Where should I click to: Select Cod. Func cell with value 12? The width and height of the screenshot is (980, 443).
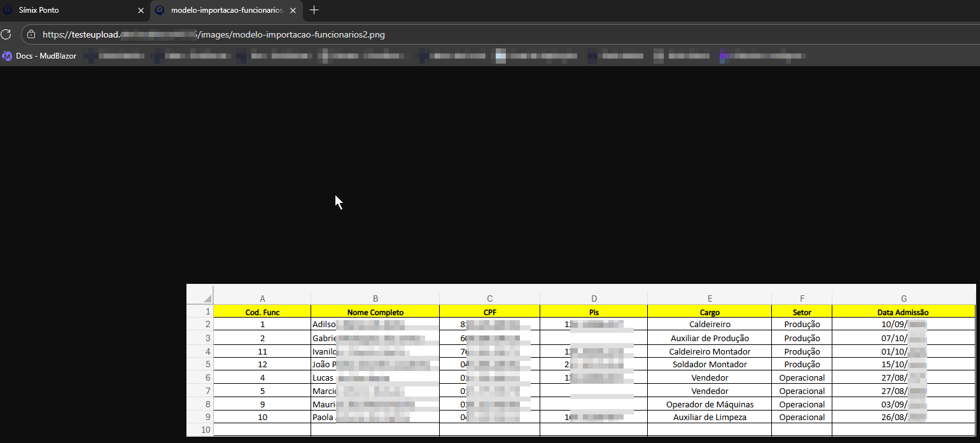point(262,364)
